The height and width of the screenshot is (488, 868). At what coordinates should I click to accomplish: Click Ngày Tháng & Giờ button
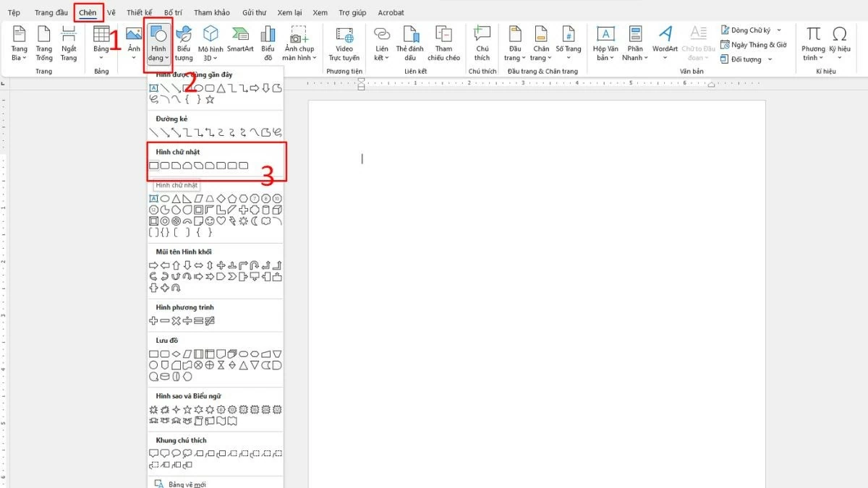[754, 45]
